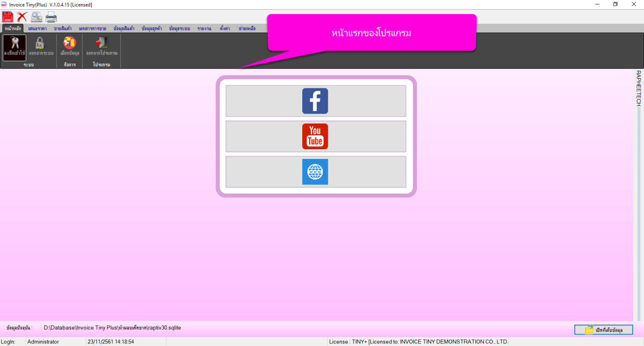Click the Administrator login name in the status bar
This screenshot has height=346, width=644.
pos(43,342)
